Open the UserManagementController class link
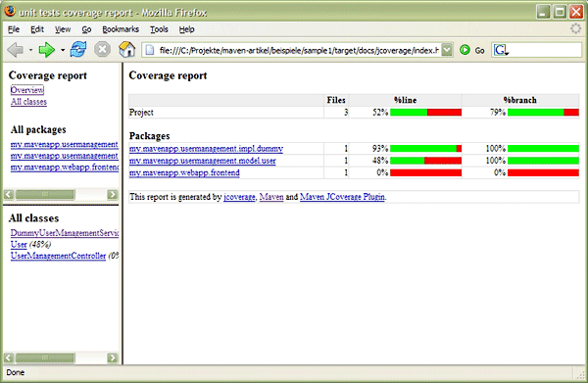 58,256
